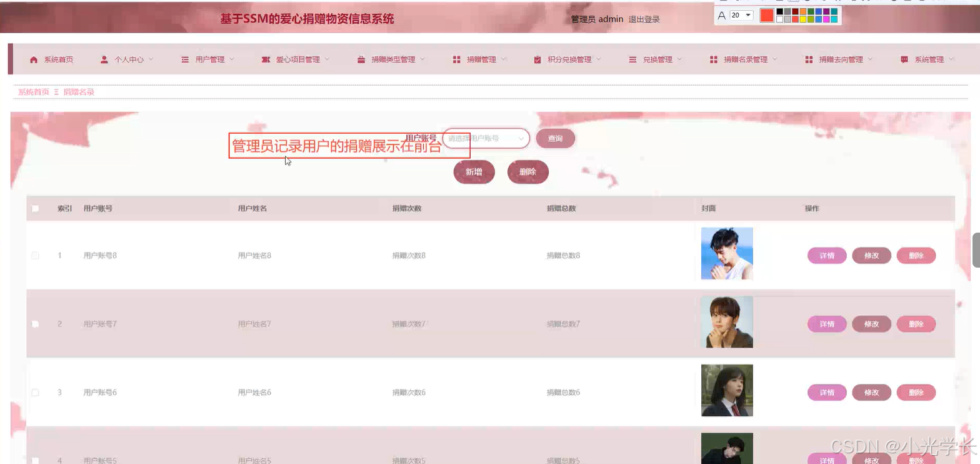This screenshot has width=980, height=464.
Task: Click the list icon beside 用户管理
Action: pos(185,59)
